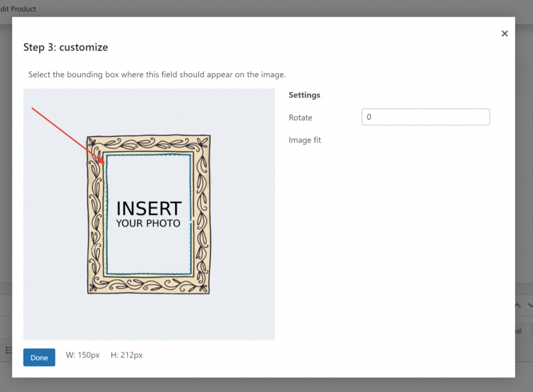
Task: Close the customize dialog with the X
Action: 504,33
